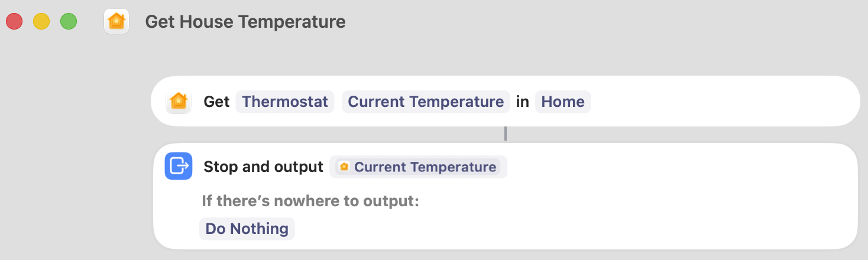The image size is (868, 260).
Task: Click the Home app icon in Get action
Action: [x=178, y=102]
